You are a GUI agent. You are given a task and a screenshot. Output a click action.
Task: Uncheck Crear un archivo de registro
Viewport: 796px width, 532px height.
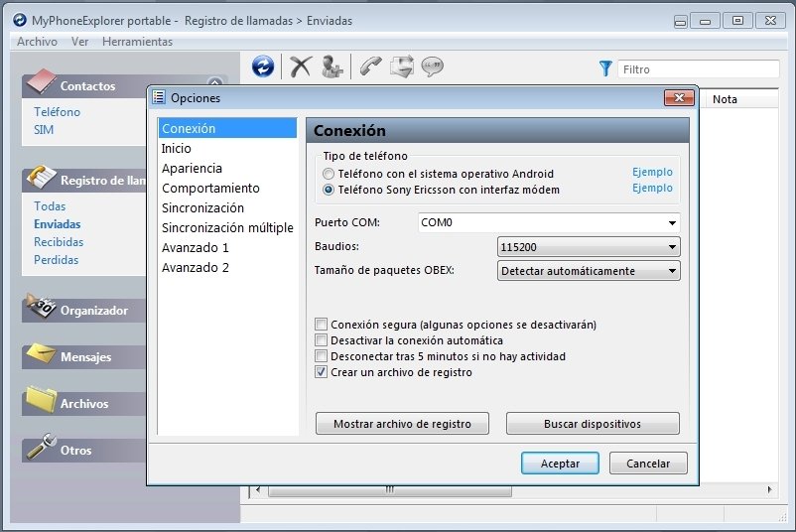pyautogui.click(x=321, y=372)
